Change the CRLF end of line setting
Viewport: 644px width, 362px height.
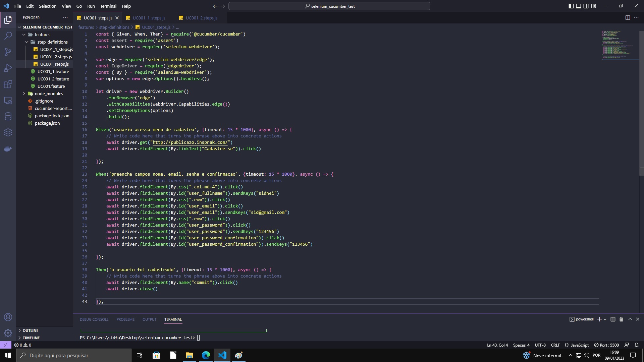click(555, 345)
